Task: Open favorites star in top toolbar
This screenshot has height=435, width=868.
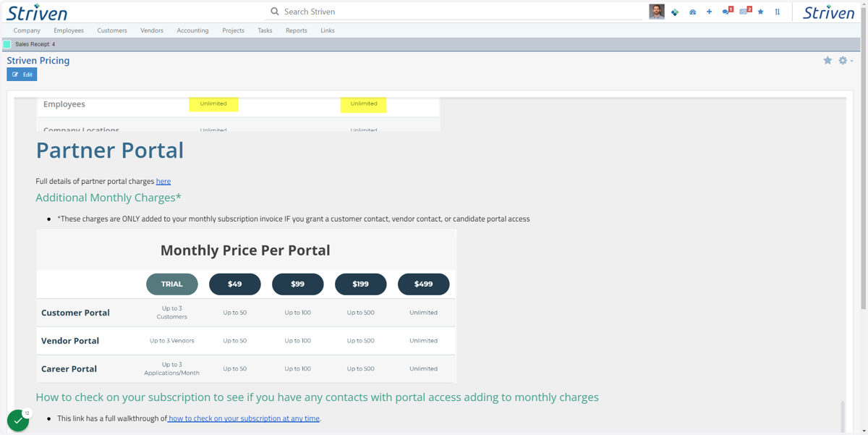Action: click(760, 12)
